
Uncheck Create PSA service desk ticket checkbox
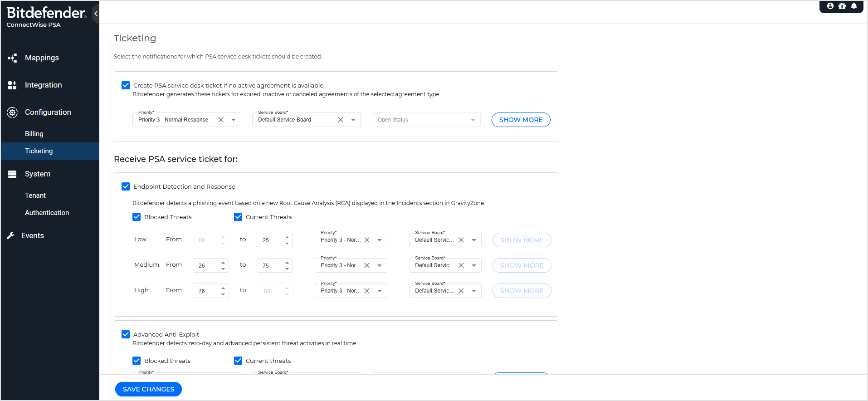126,85
